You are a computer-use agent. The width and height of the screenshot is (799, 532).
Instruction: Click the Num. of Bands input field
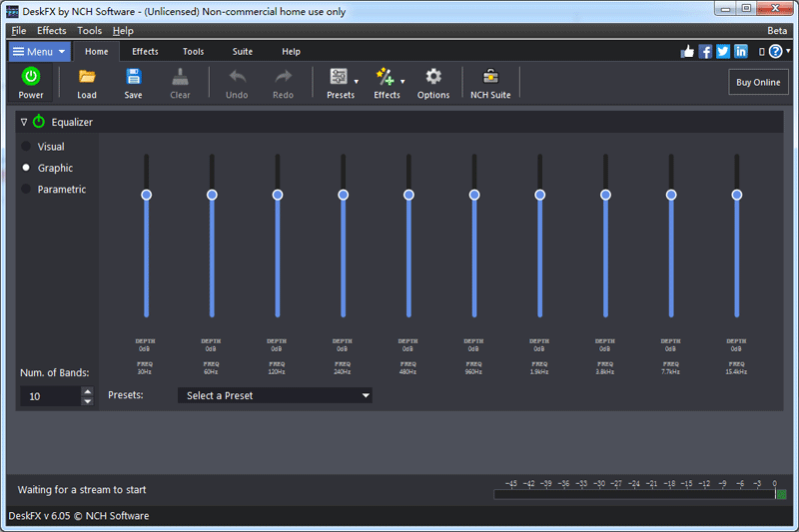click(x=51, y=396)
